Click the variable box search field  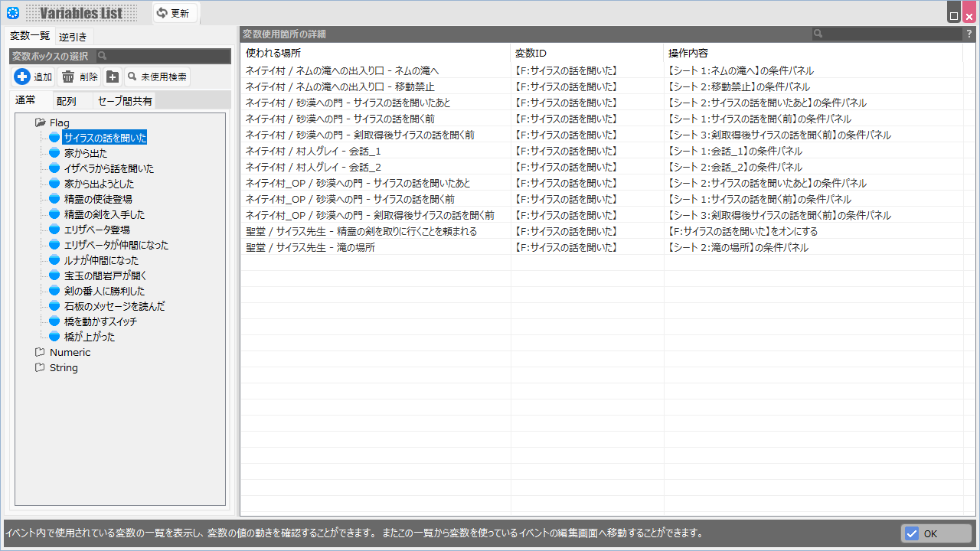pos(163,56)
